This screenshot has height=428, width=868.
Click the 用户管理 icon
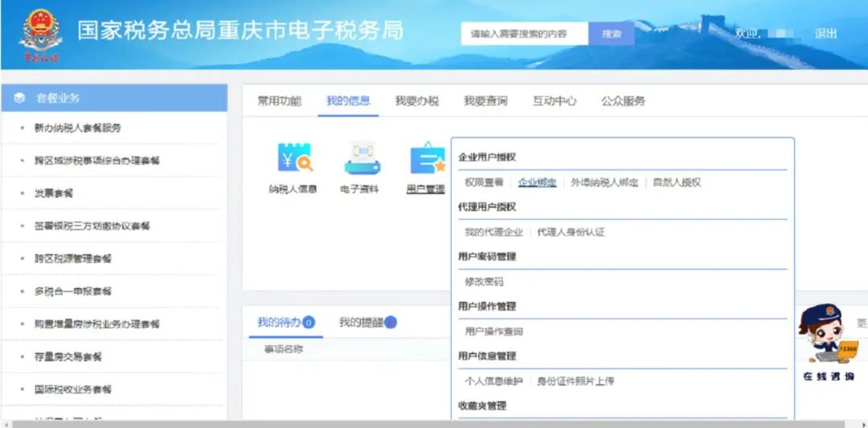pyautogui.click(x=427, y=158)
